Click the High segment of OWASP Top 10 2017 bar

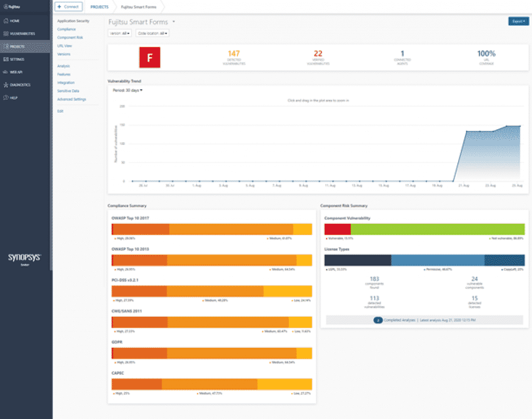(x=140, y=229)
